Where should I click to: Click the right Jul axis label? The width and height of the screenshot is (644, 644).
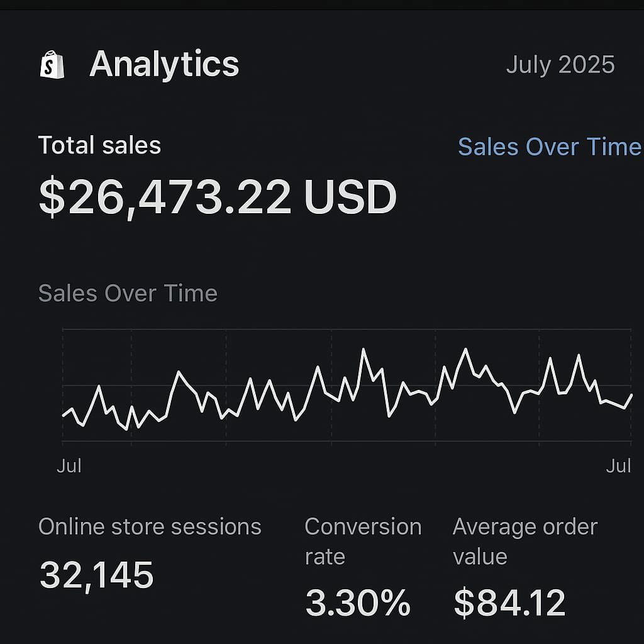(x=618, y=466)
